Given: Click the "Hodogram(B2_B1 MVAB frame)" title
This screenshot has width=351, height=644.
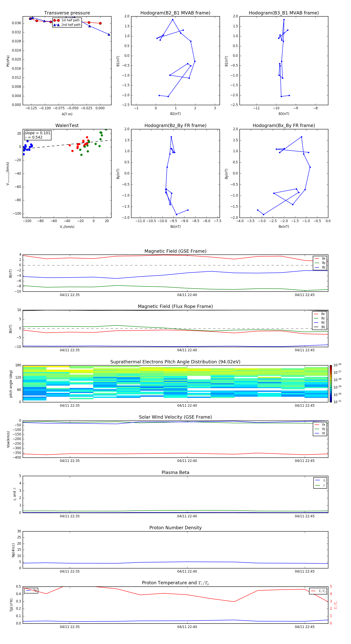Looking at the screenshot, I should [x=175, y=13].
